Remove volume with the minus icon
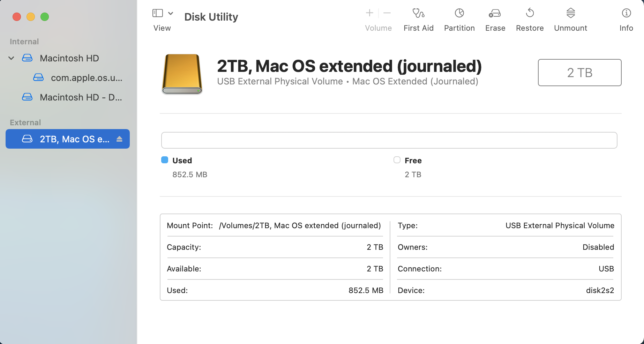Image resolution: width=644 pixels, height=344 pixels. click(387, 13)
